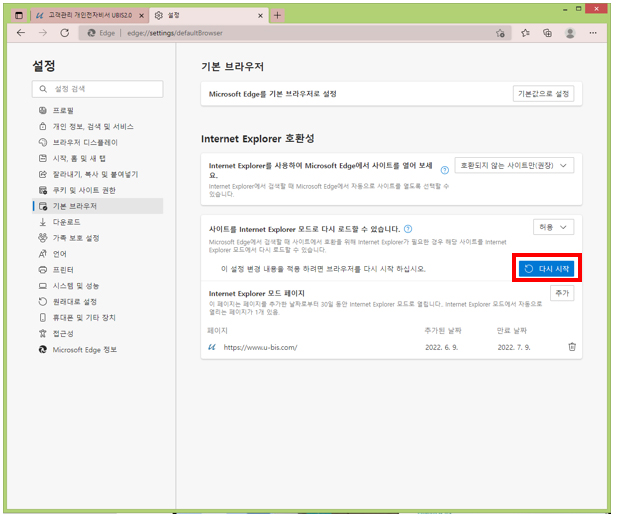Click the 페이지 column header

(217, 331)
